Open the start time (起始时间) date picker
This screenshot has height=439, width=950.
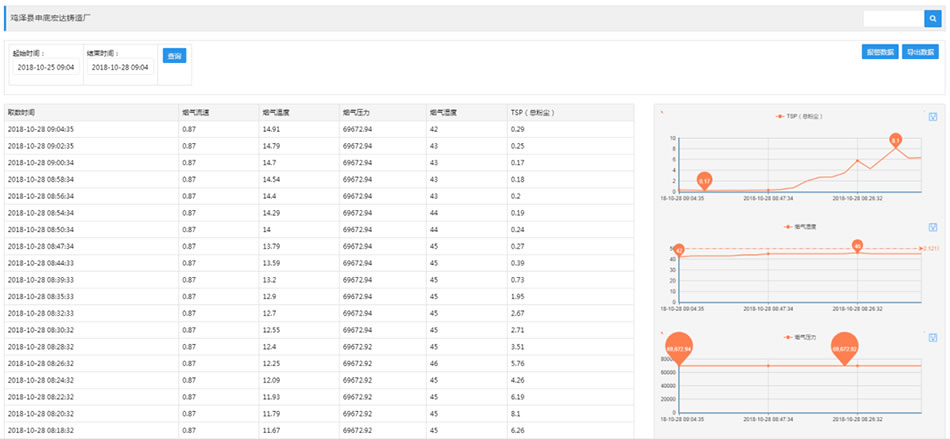tap(45, 68)
